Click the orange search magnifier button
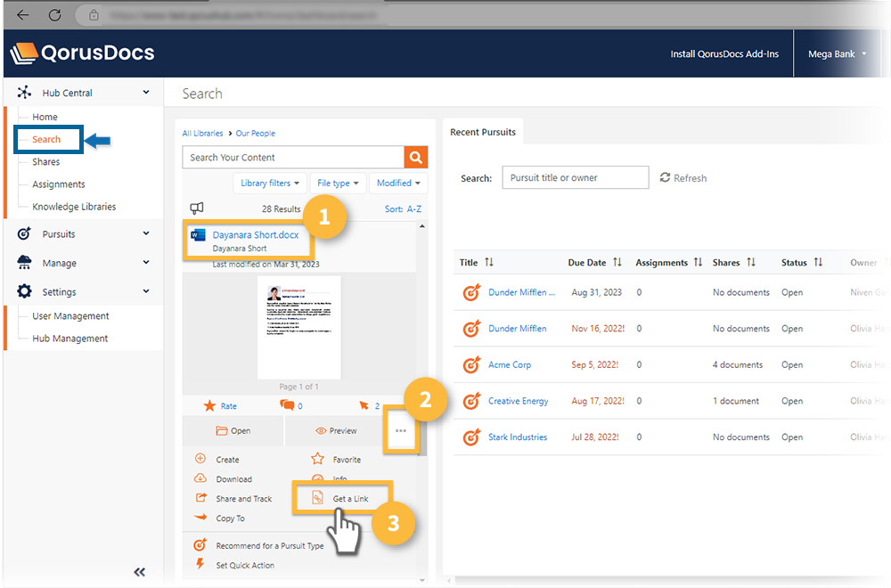This screenshot has height=588, width=891. [416, 158]
